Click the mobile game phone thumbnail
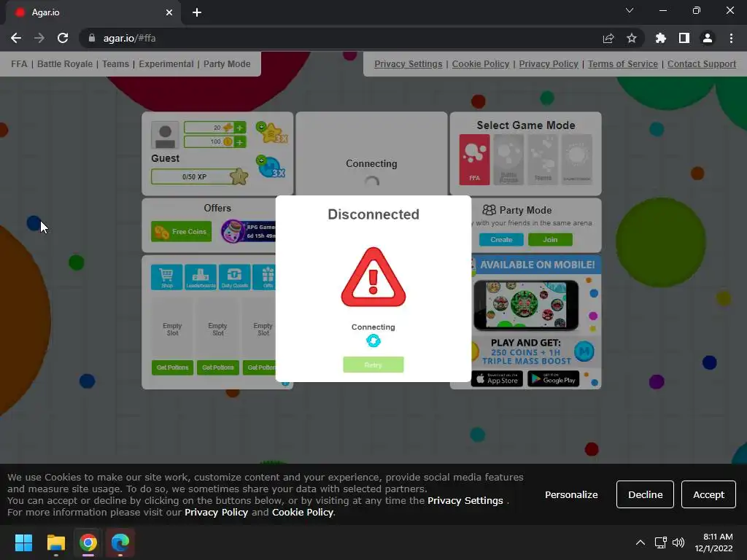 click(525, 306)
